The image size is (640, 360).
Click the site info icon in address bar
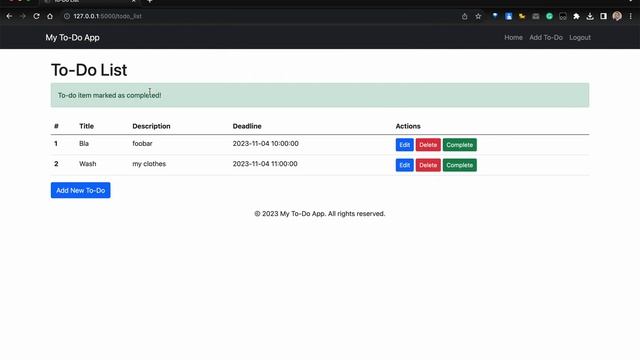tap(67, 16)
